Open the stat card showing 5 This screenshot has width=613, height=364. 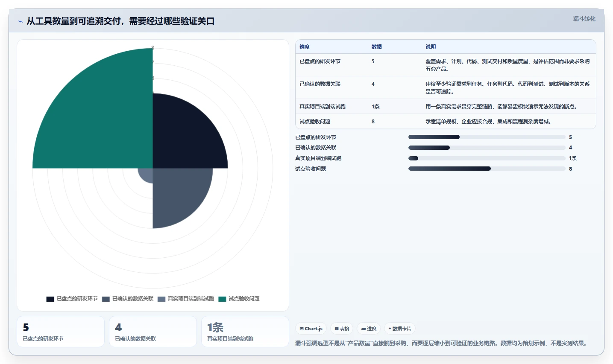pyautogui.click(x=61, y=332)
